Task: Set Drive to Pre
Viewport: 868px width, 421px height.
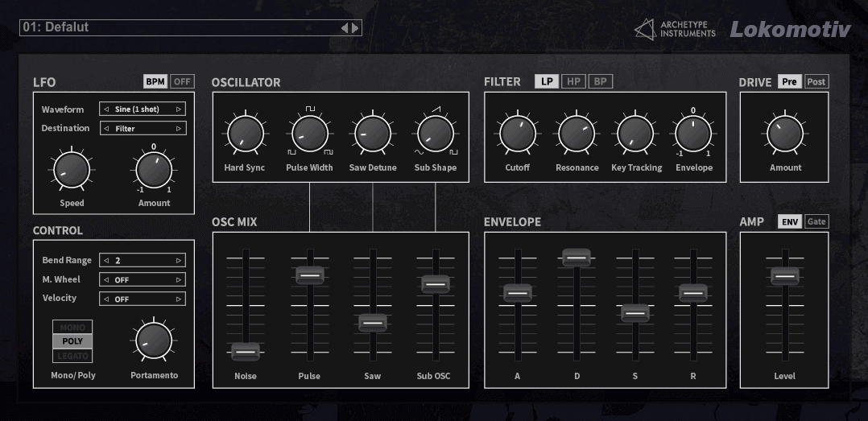Action: tap(789, 81)
